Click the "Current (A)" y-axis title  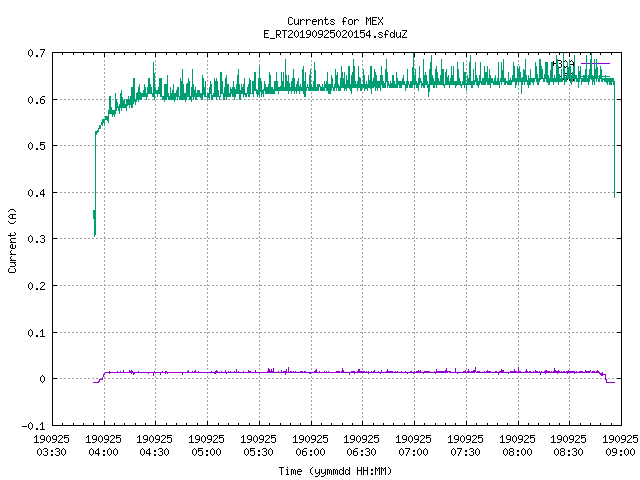[x=12, y=241]
